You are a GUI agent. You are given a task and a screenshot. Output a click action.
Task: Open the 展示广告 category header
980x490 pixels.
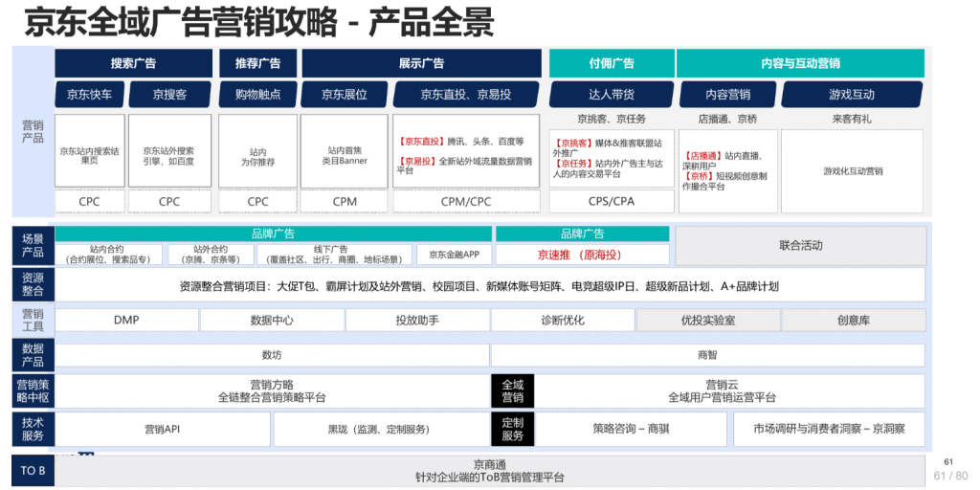tap(421, 63)
